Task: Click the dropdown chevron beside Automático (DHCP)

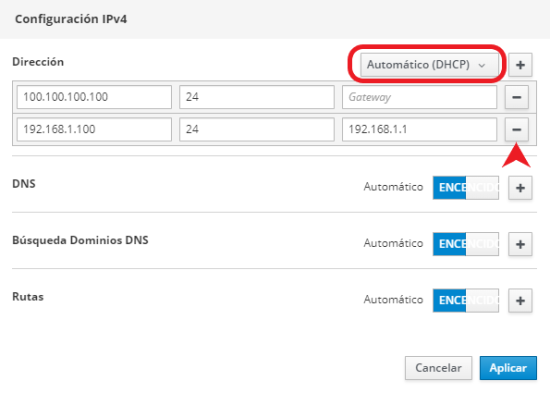Action: point(482,65)
